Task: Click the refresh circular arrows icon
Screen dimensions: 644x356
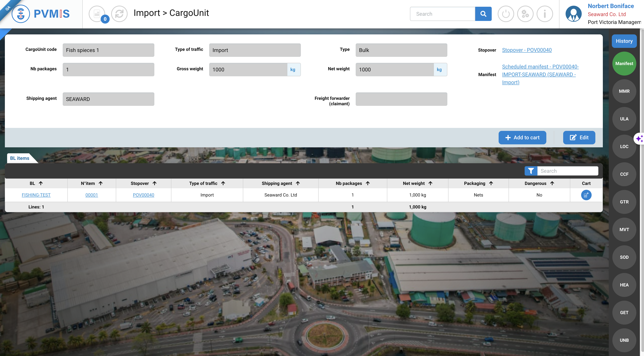Action: click(119, 14)
